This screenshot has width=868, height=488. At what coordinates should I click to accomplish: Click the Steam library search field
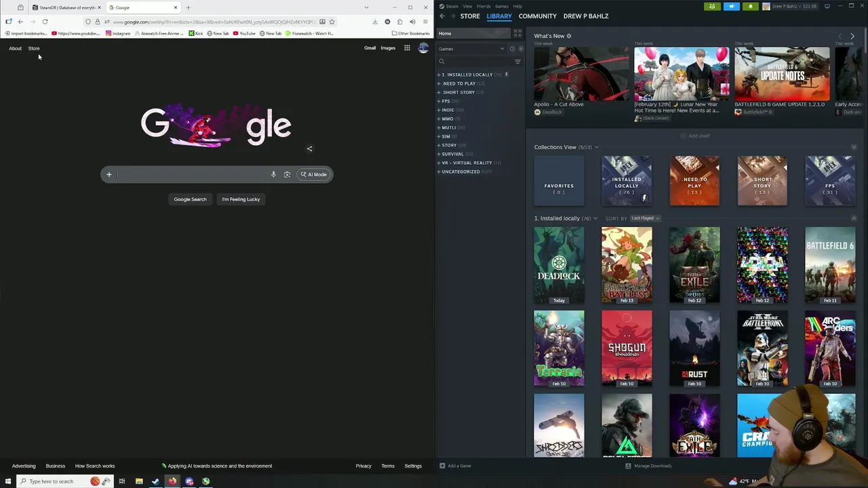(475, 62)
